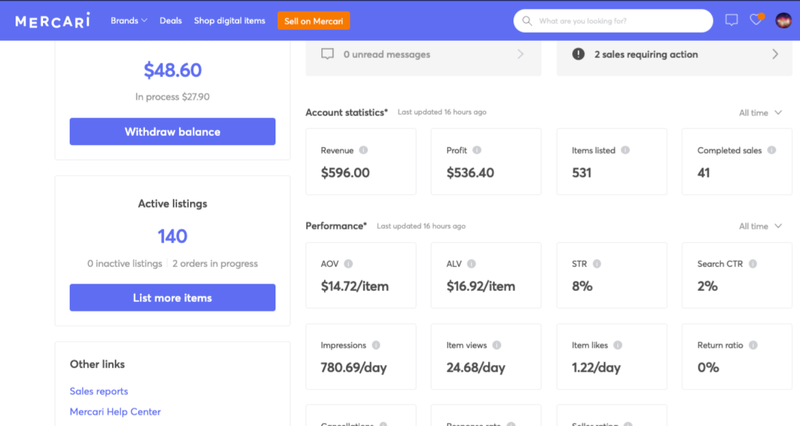This screenshot has height=426, width=800.
Task: Open the sales requiring action chevron
Action: [x=775, y=54]
